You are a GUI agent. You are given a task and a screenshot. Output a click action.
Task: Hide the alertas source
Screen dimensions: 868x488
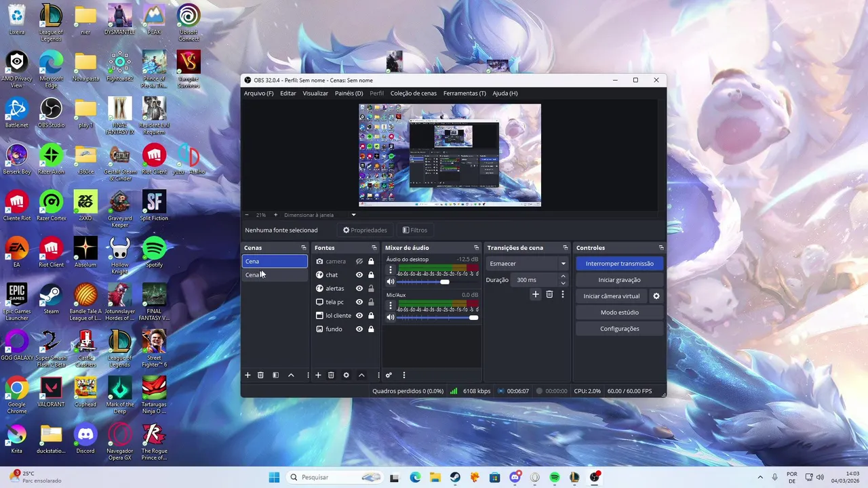[x=359, y=289]
